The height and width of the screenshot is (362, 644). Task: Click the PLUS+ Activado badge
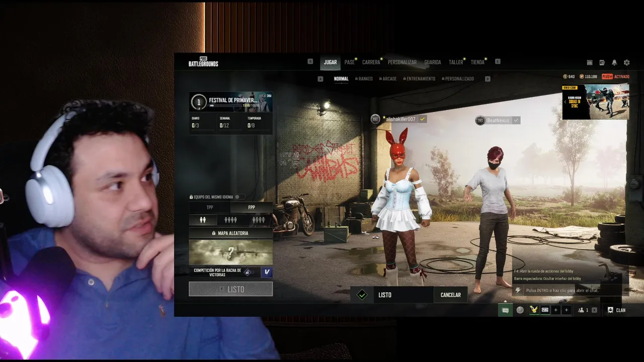pyautogui.click(x=615, y=76)
